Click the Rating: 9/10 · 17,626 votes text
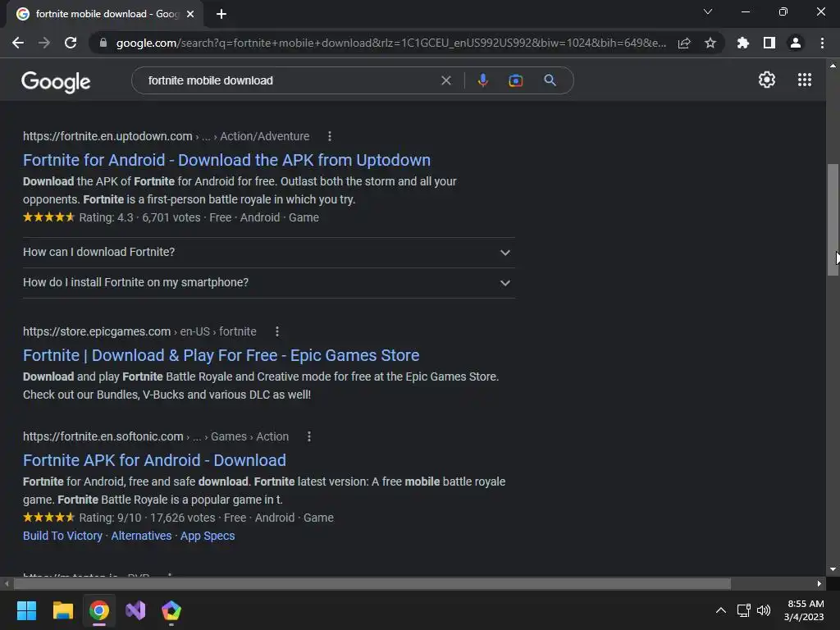Screen dimensions: 840x630 pyautogui.click(x=147, y=518)
